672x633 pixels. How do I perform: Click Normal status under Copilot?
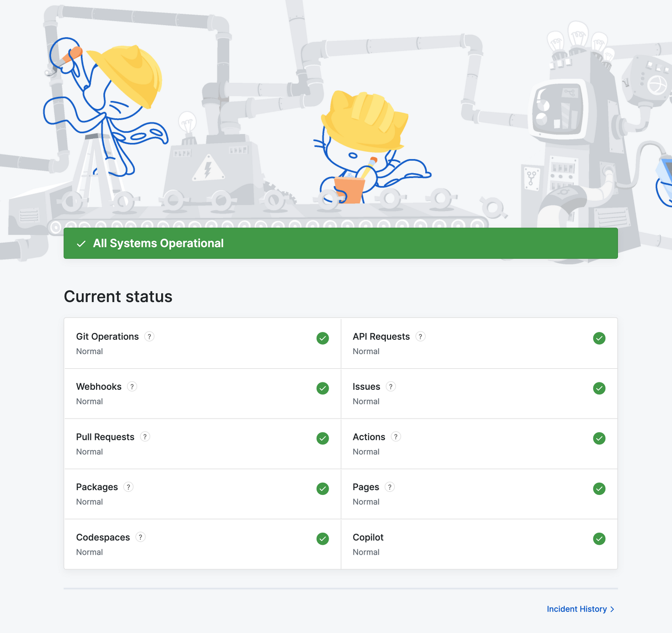[x=366, y=552]
